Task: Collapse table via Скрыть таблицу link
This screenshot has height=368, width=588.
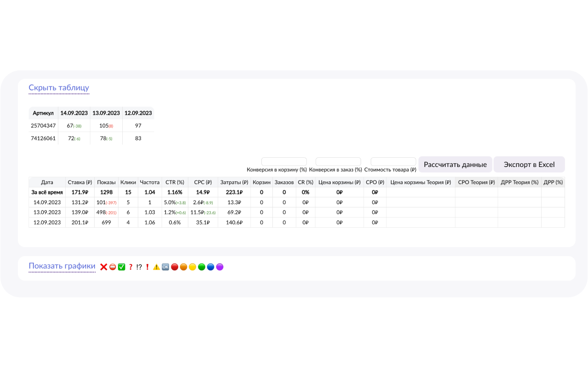Action: pyautogui.click(x=59, y=88)
